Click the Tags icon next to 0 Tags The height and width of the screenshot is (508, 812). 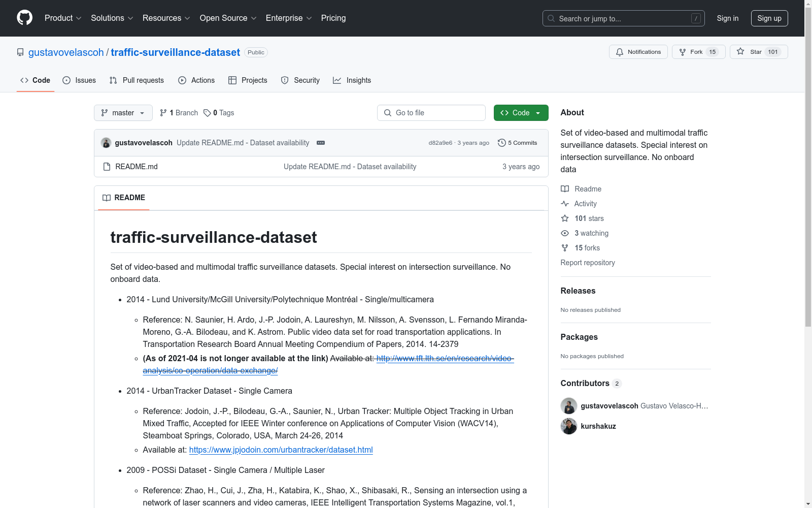(207, 113)
